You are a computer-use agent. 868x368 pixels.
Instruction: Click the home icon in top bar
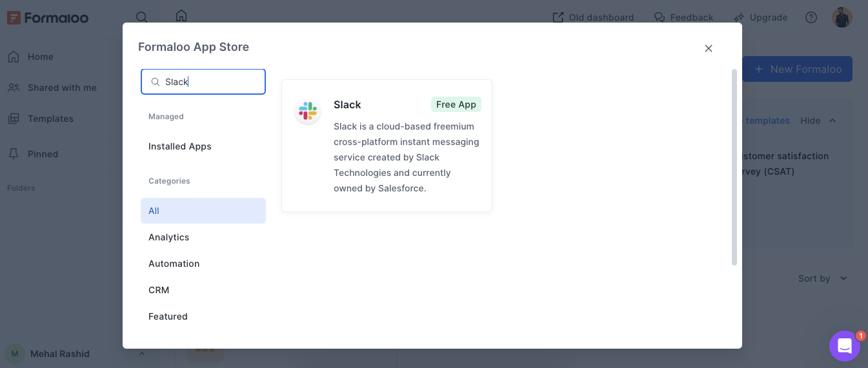tap(181, 15)
